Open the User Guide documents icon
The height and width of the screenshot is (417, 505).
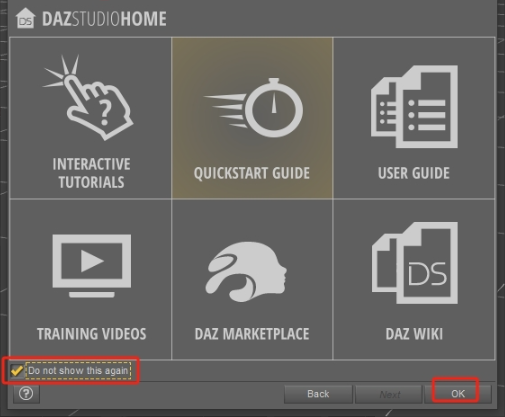414,107
